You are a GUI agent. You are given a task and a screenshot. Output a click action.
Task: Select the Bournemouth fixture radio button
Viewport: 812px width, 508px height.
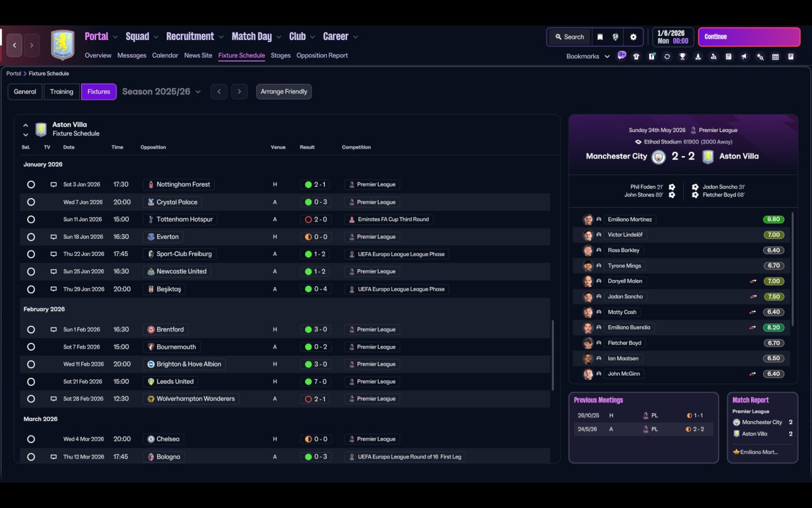click(x=30, y=347)
